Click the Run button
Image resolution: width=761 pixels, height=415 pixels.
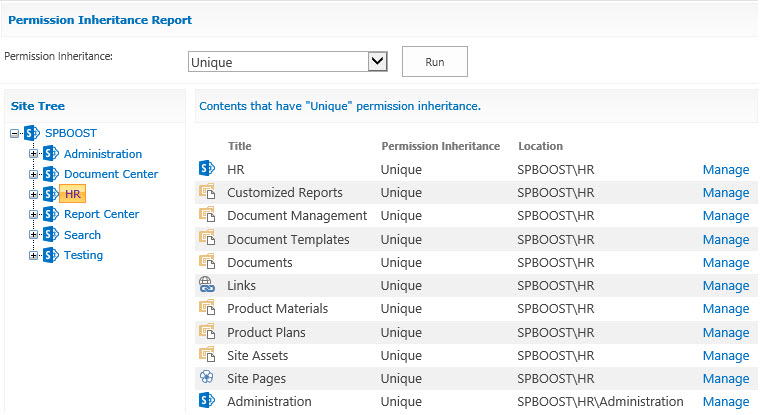coord(435,62)
